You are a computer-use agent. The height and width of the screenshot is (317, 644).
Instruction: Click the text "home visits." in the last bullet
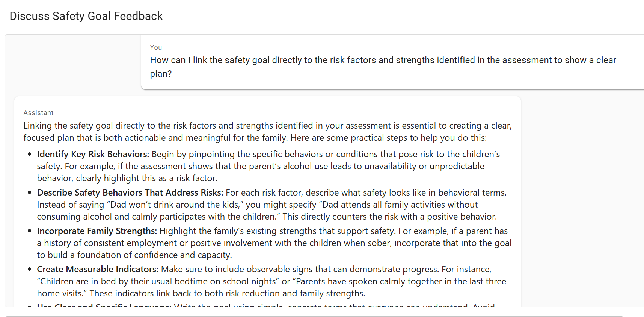pos(61,293)
